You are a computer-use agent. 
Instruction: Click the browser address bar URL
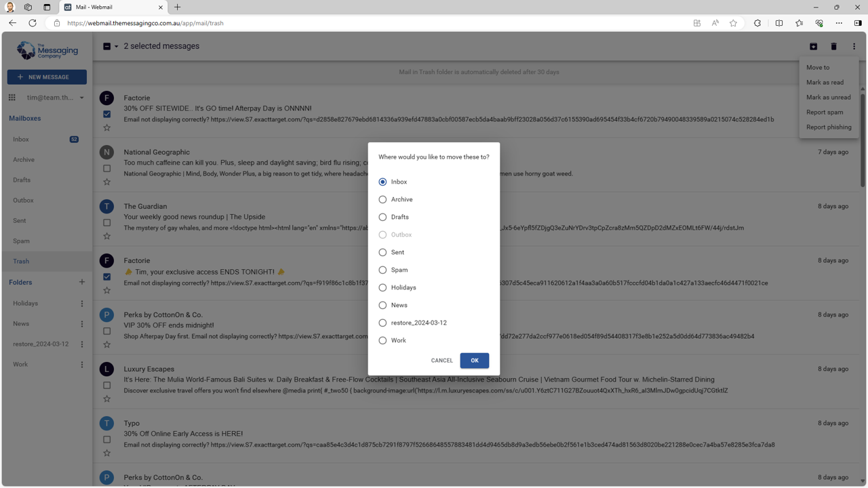click(x=145, y=23)
